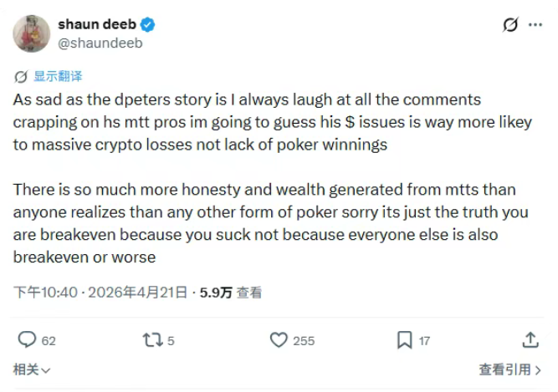The height and width of the screenshot is (392, 558).
Task: Click the share upload icon
Action: pos(530,340)
